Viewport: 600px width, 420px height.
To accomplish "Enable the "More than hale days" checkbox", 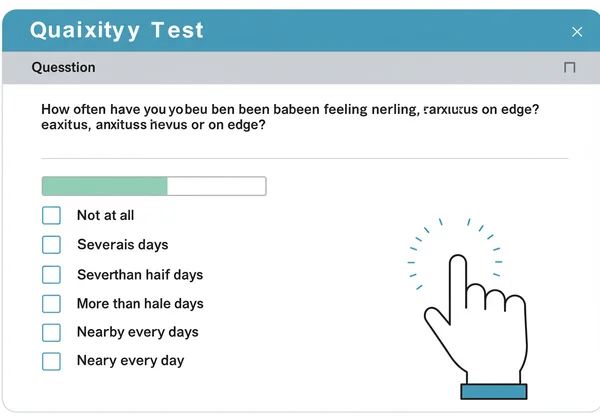I will point(51,303).
